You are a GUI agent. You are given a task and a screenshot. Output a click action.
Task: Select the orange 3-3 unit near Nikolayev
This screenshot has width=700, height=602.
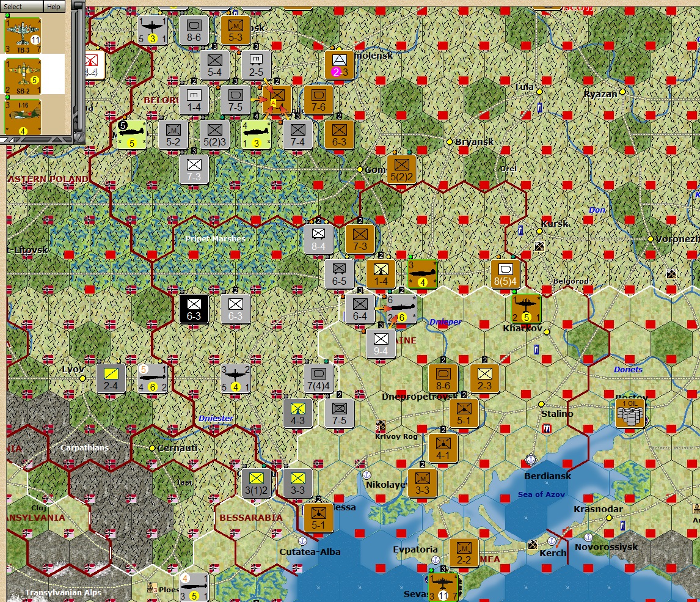[422, 482]
